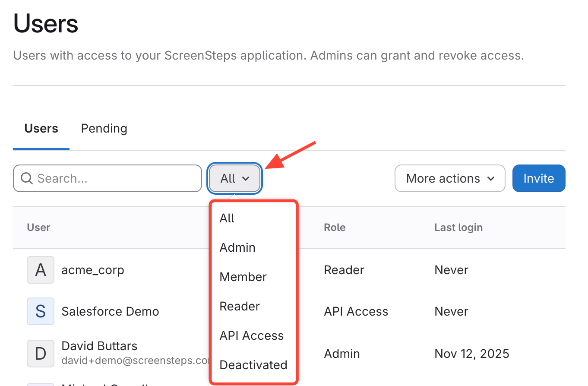Switch to the Pending tab
This screenshot has width=588, height=386.
pos(104,129)
